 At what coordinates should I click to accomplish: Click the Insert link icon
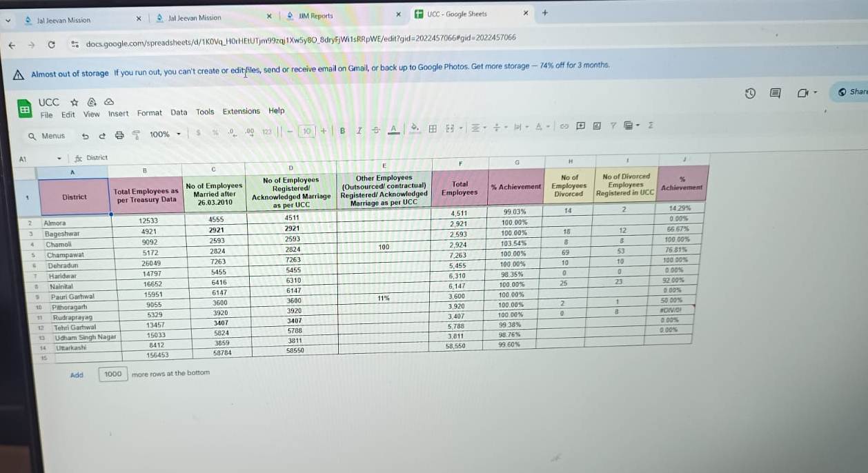click(x=564, y=126)
